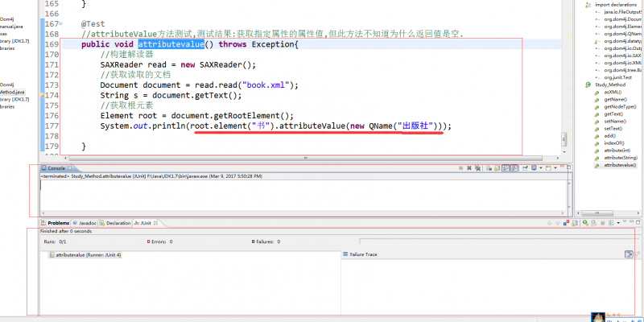Toggle Scroll Lock in the Console toolbar
The height and width of the screenshot is (322, 644).
tap(497, 168)
